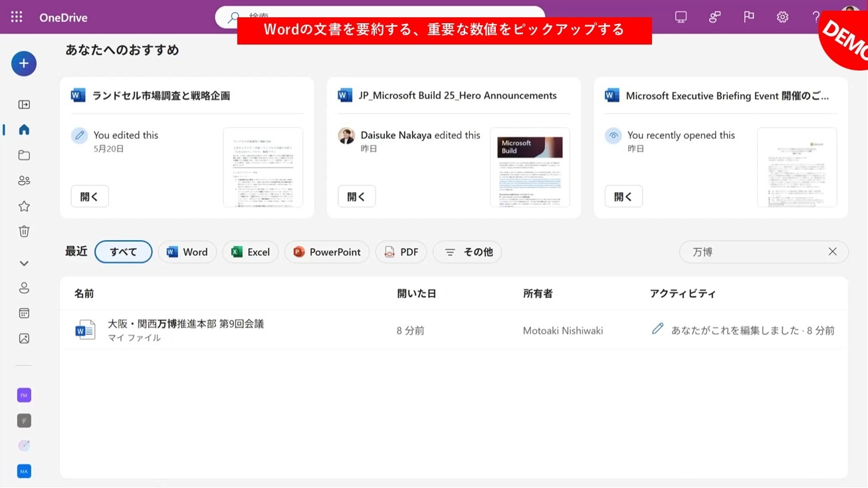Image resolution: width=868 pixels, height=488 pixels.
Task: Open 大阪・関西万博推進本部 第9回会議 file
Action: (x=185, y=324)
